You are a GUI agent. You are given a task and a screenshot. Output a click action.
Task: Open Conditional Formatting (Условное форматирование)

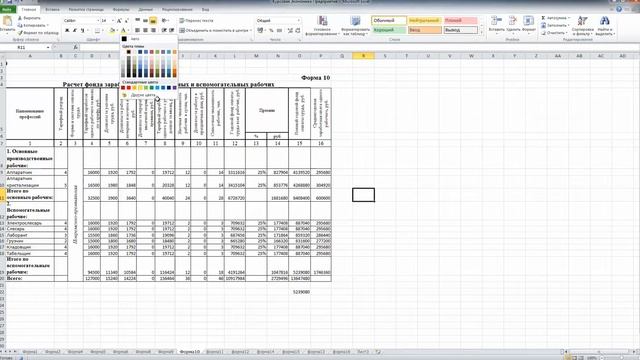point(322,26)
